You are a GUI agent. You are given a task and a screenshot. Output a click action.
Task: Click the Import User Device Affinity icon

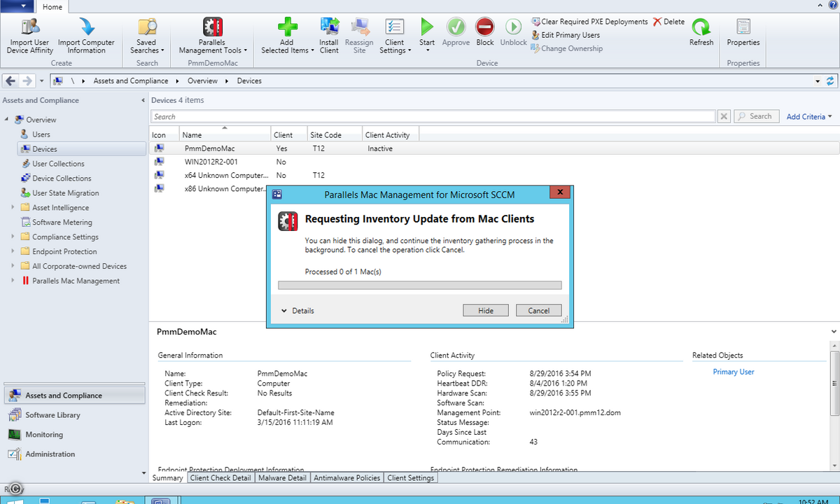click(x=31, y=27)
